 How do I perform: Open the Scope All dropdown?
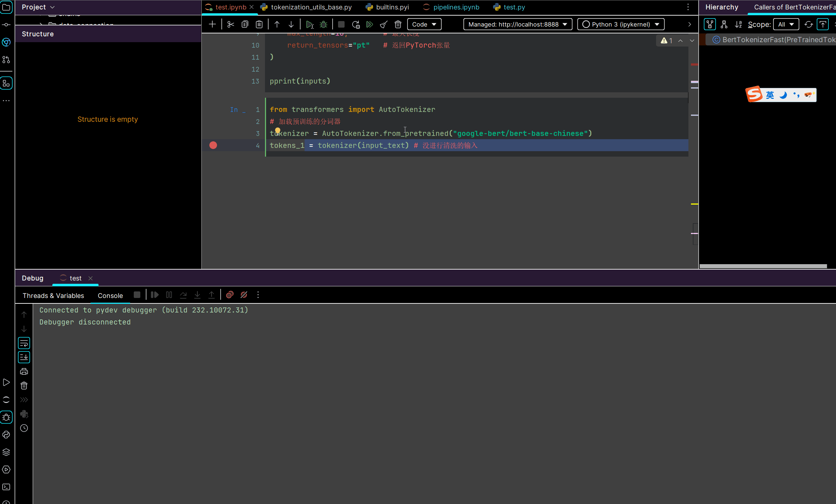tap(785, 24)
